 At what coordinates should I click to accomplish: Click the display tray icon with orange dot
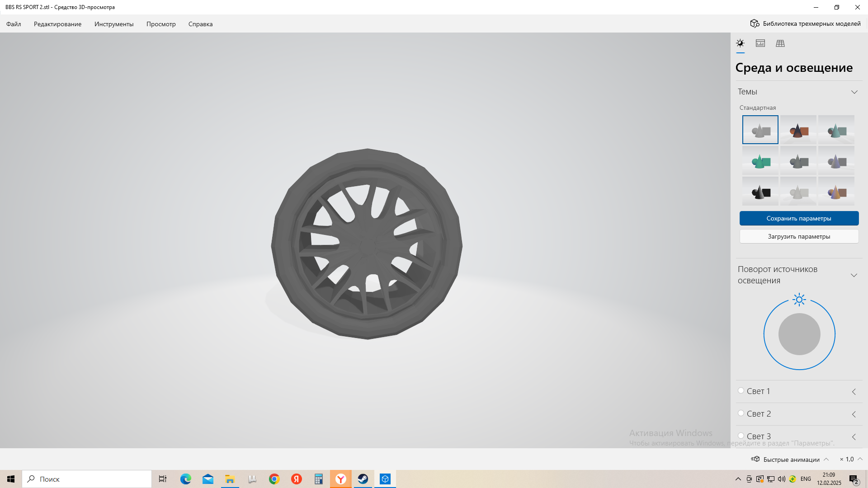pyautogui.click(x=760, y=479)
